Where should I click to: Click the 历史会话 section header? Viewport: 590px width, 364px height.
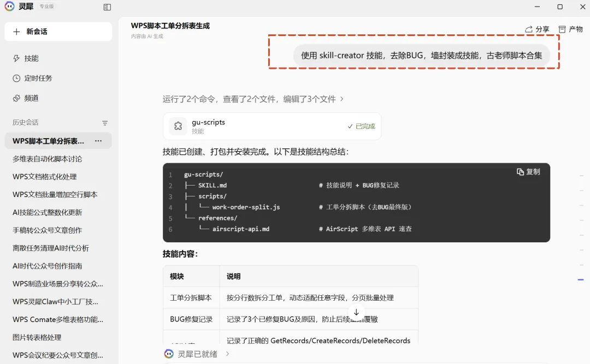pyautogui.click(x=25, y=123)
